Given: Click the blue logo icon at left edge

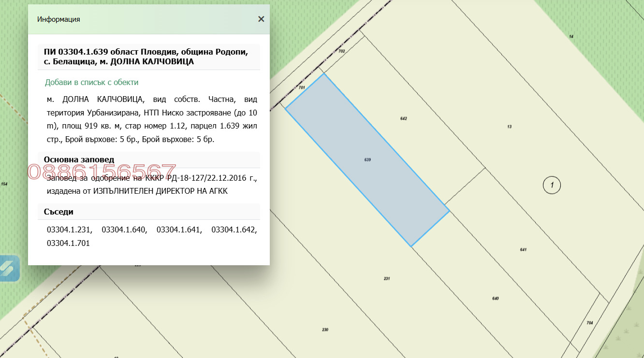Looking at the screenshot, I should (10, 268).
